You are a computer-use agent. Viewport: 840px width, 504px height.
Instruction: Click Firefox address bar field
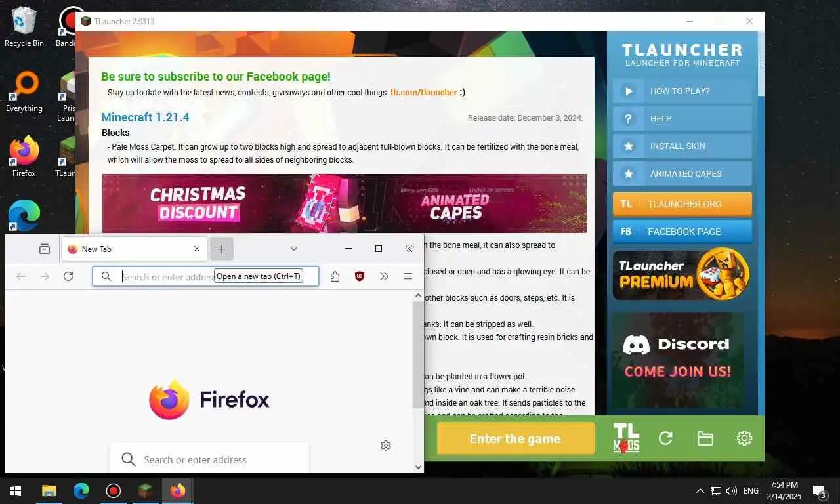(x=205, y=276)
